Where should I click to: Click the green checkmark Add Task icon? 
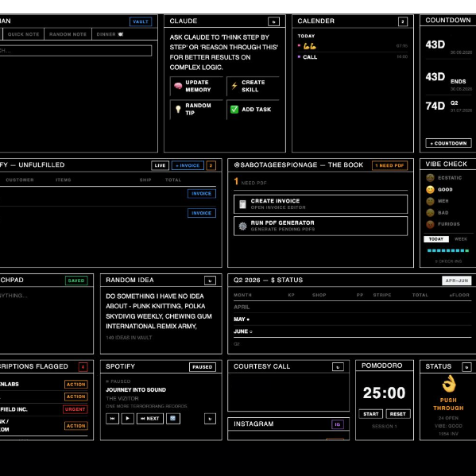234,110
